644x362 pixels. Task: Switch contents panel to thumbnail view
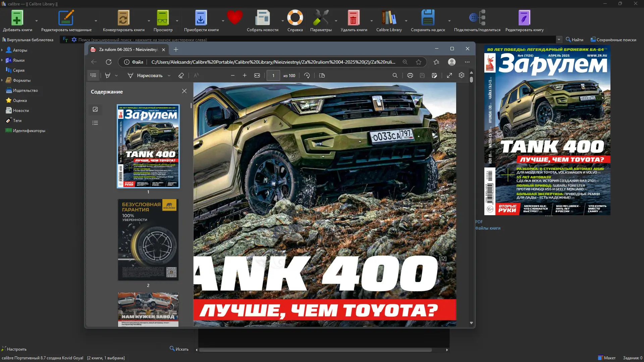coord(95,109)
